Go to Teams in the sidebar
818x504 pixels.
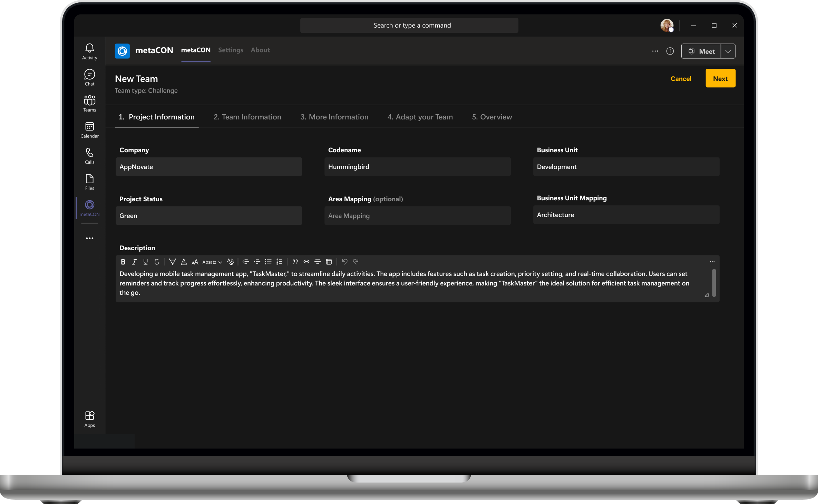pyautogui.click(x=89, y=104)
